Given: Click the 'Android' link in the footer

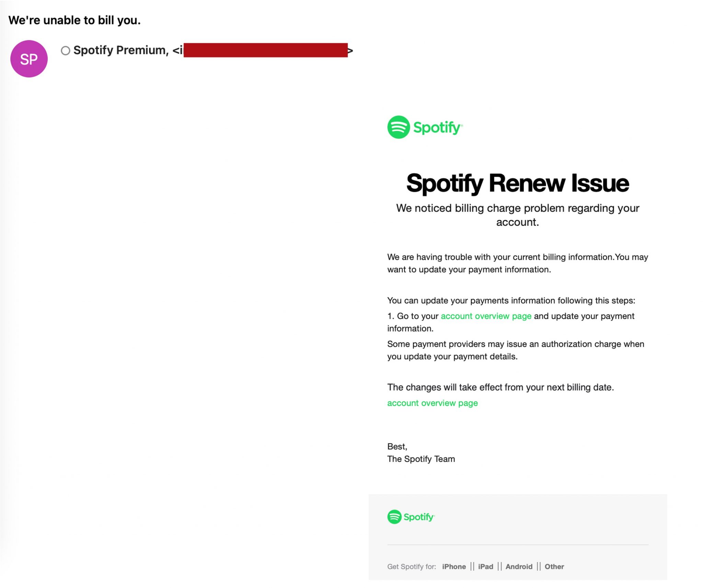Looking at the screenshot, I should (519, 566).
